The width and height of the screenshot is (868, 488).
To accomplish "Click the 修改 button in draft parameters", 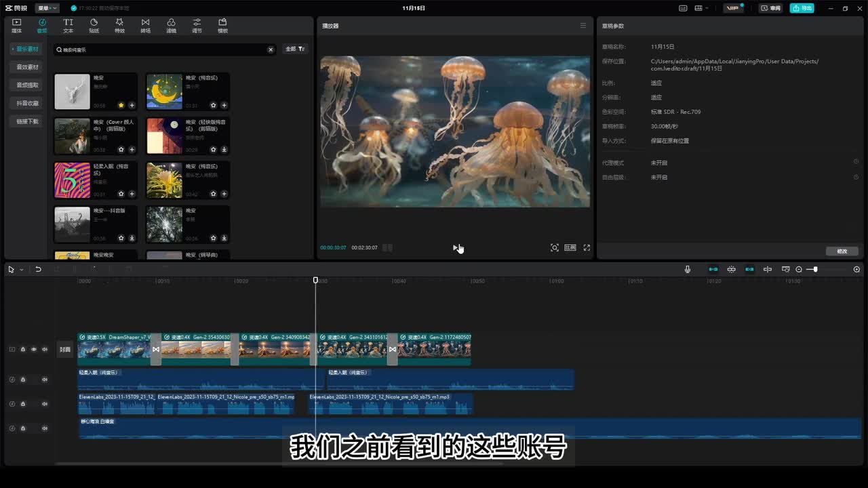I will [x=842, y=251].
